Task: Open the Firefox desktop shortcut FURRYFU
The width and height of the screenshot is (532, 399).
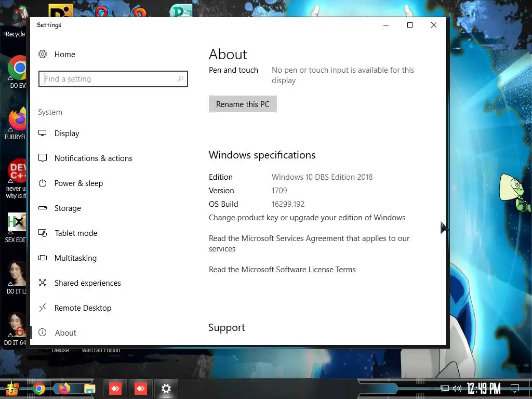Action: pyautogui.click(x=16, y=124)
